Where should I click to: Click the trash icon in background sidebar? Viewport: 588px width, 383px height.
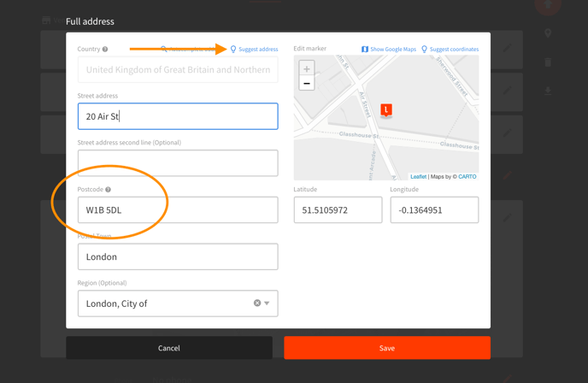pyautogui.click(x=548, y=62)
